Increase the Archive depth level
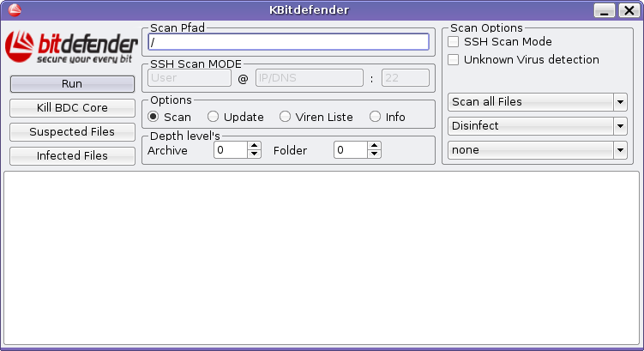Image resolution: width=644 pixels, height=351 pixels. (x=254, y=146)
